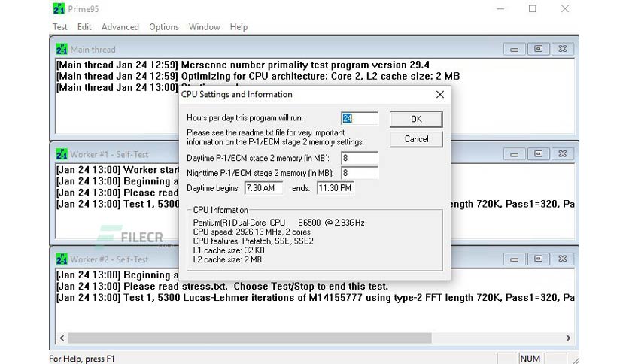Click the Worker #1 - Self-Test title
Image resolution: width=629 pixels, height=364 pixels.
coord(109,154)
